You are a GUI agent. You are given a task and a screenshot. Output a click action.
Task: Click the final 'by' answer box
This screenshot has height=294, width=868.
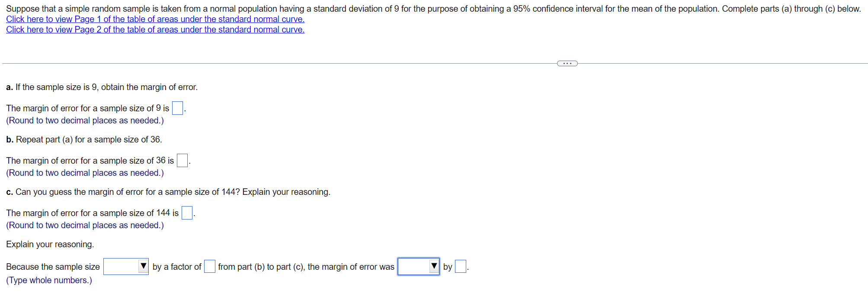(x=460, y=266)
